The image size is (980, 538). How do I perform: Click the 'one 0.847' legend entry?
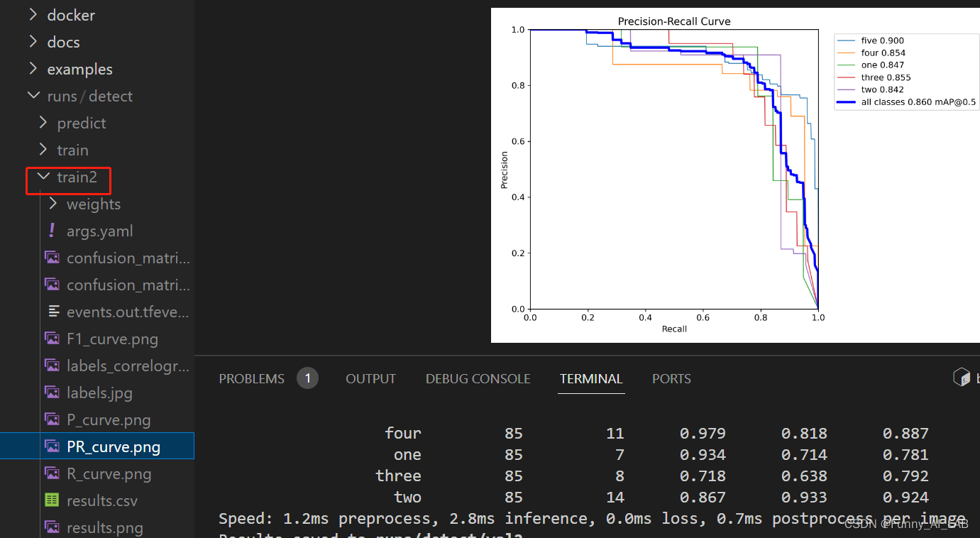click(871, 65)
